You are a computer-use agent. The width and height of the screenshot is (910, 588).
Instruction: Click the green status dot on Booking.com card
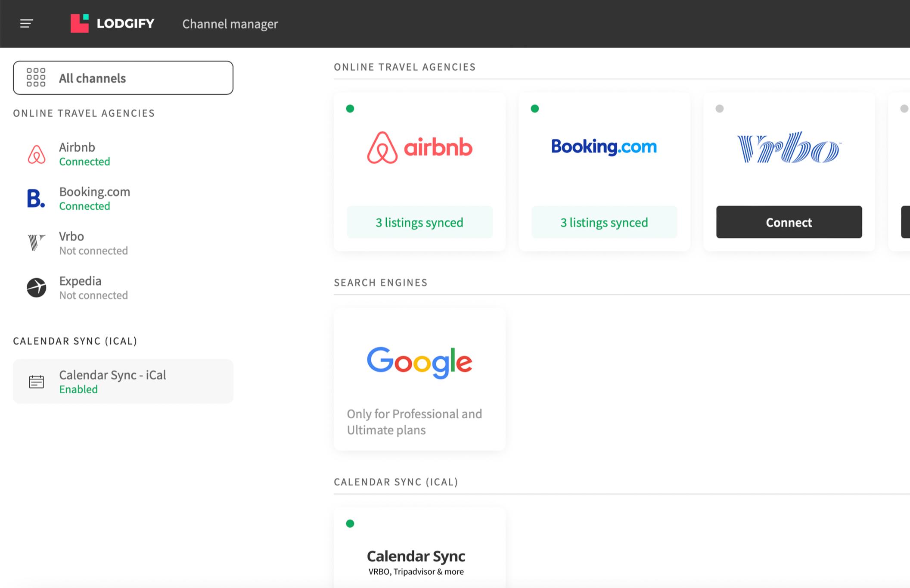(x=535, y=109)
